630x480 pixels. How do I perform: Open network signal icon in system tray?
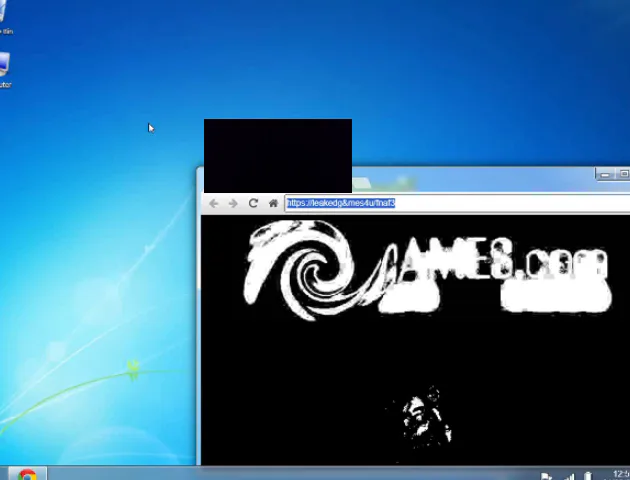point(569,477)
